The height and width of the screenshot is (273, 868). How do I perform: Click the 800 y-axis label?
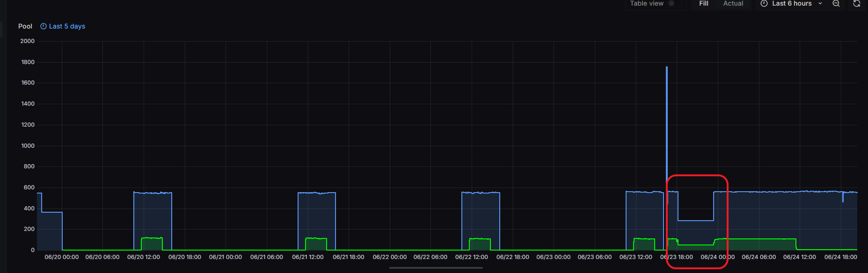[29, 166]
